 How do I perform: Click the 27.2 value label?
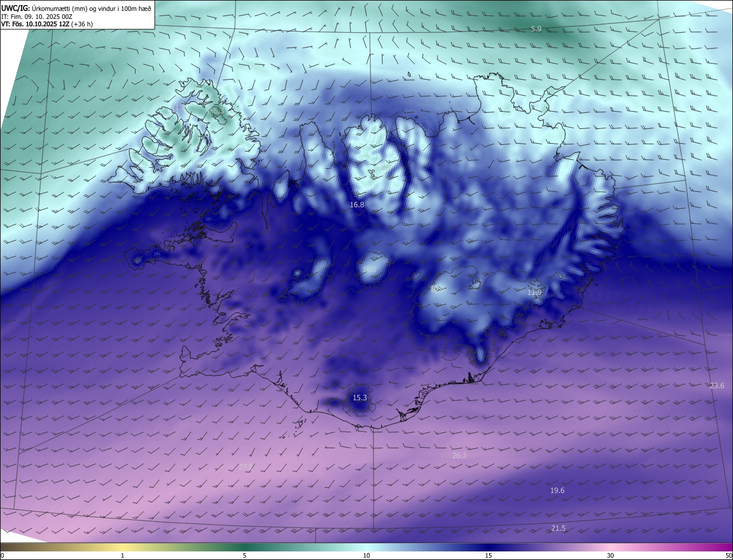(246, 467)
